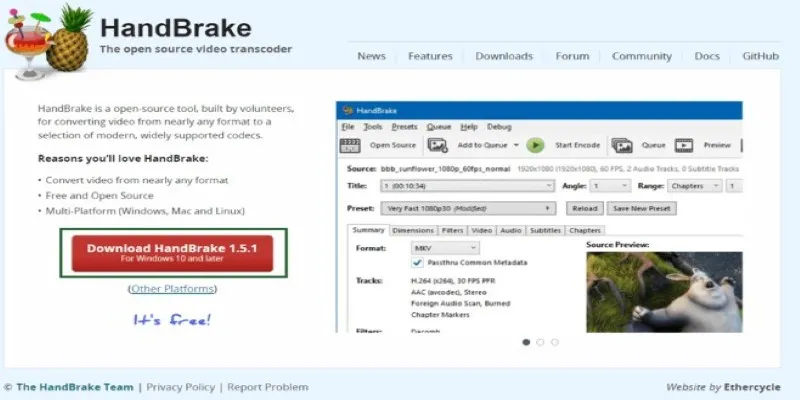This screenshot has width=800, height=400.
Task: Open the Format MKV dropdown
Action: pos(445,248)
